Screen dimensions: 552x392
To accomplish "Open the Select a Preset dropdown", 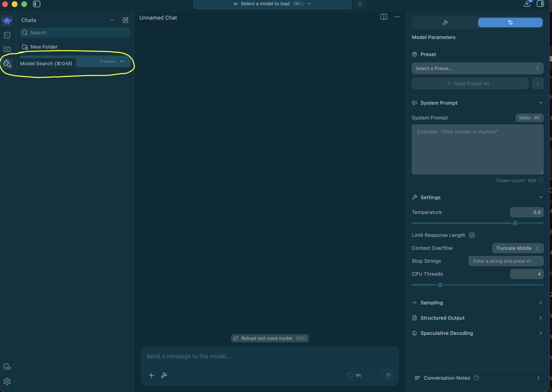I will click(x=477, y=69).
